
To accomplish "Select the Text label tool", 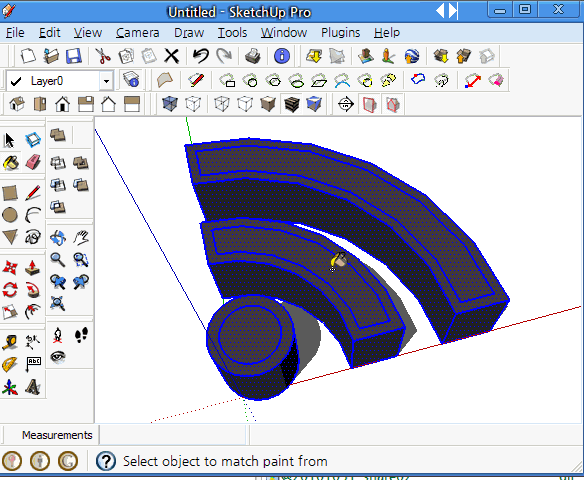I will click(x=33, y=364).
